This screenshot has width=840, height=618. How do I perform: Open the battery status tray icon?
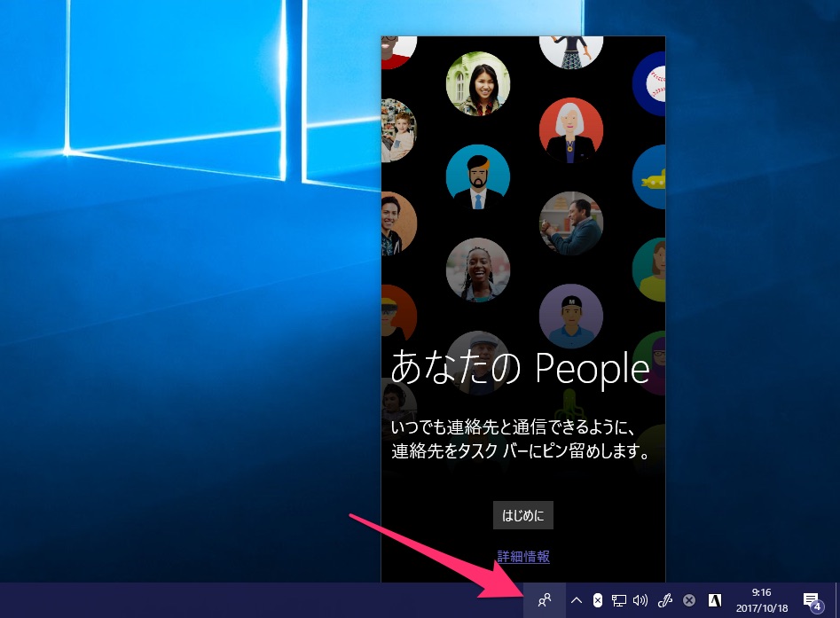click(x=597, y=600)
